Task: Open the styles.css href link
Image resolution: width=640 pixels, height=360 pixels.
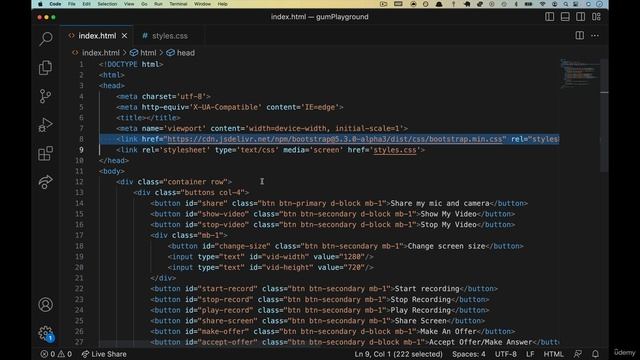Action: 395,150
